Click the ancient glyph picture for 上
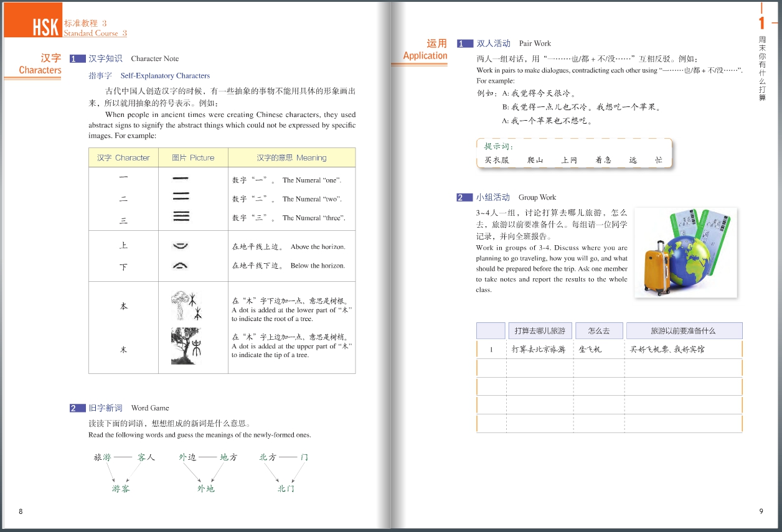This screenshot has height=532, width=782. (181, 246)
